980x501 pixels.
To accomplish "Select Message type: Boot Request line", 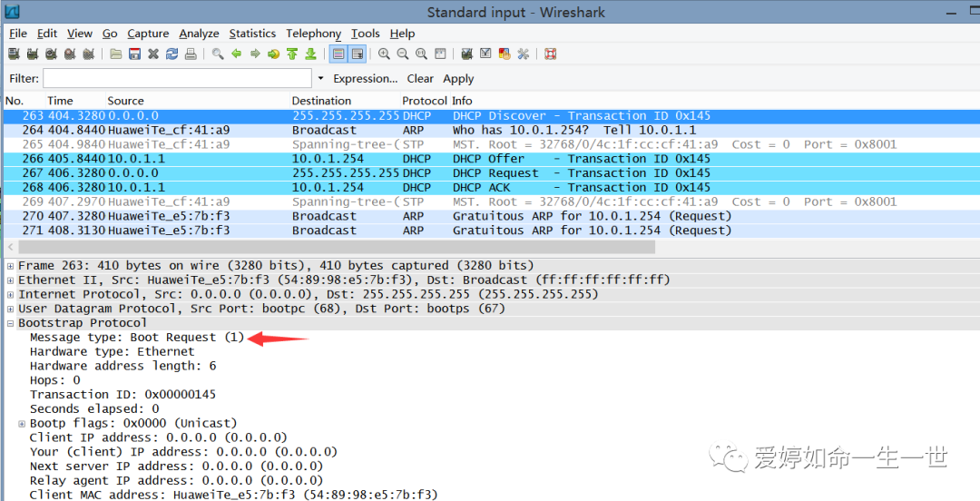I will tap(137, 337).
